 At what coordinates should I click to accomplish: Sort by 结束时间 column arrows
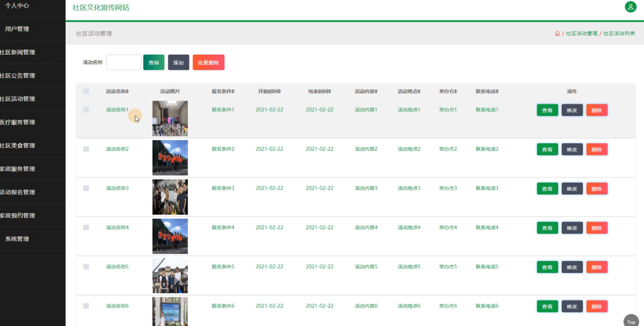(330, 91)
